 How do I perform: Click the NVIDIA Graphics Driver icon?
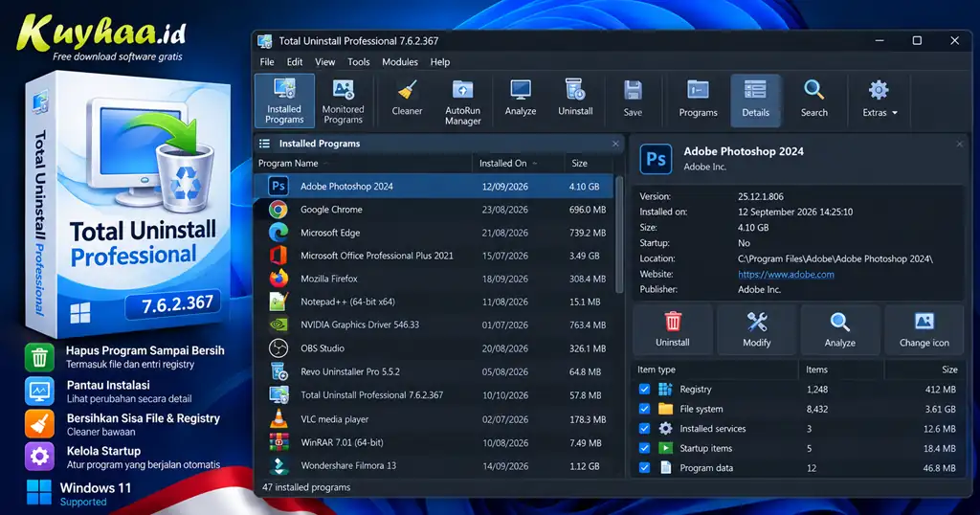coord(278,325)
